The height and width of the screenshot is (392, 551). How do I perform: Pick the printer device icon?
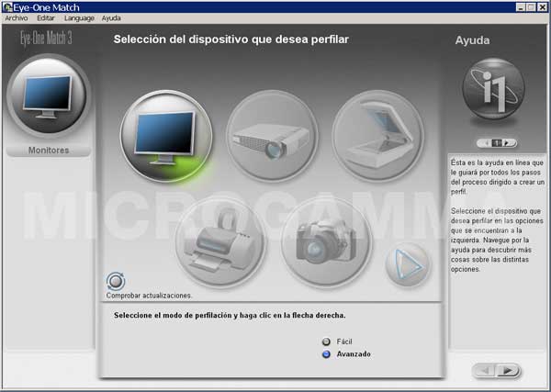click(220, 241)
